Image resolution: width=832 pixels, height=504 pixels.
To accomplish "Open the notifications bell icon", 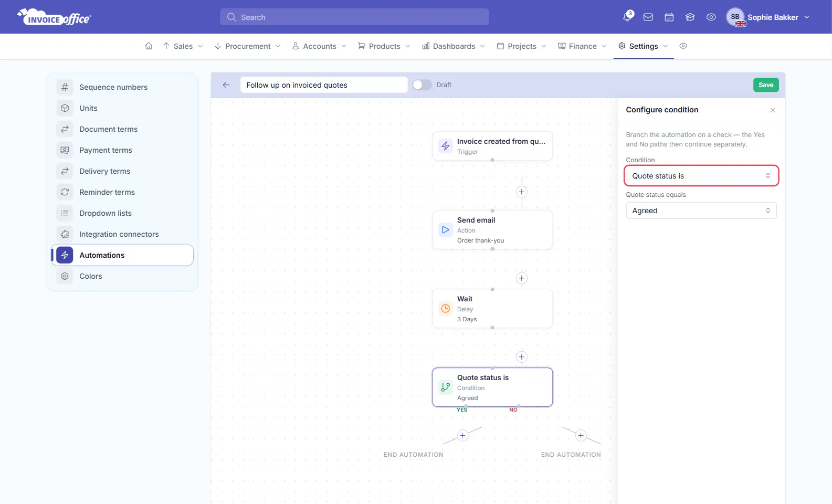I will tap(627, 17).
